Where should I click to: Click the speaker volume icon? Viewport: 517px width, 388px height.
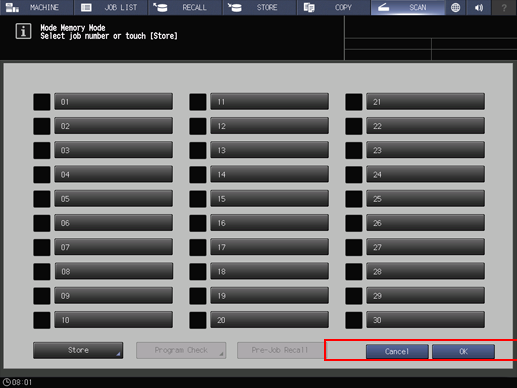click(x=479, y=7)
